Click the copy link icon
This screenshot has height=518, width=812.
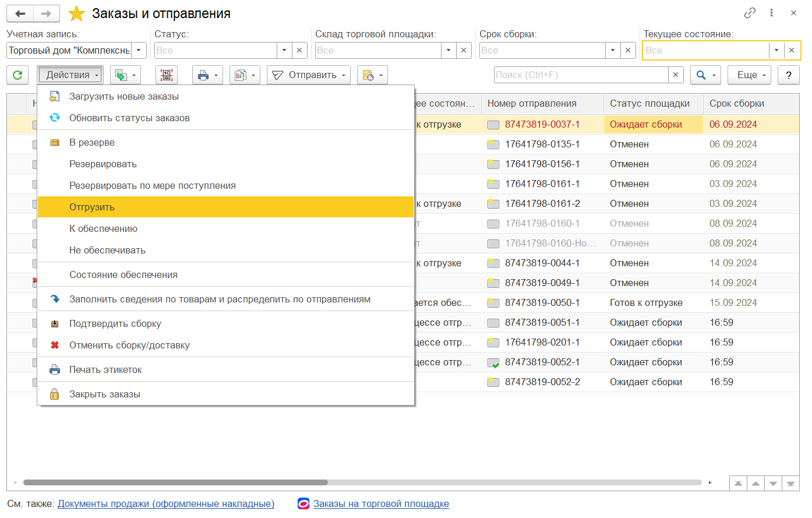750,13
